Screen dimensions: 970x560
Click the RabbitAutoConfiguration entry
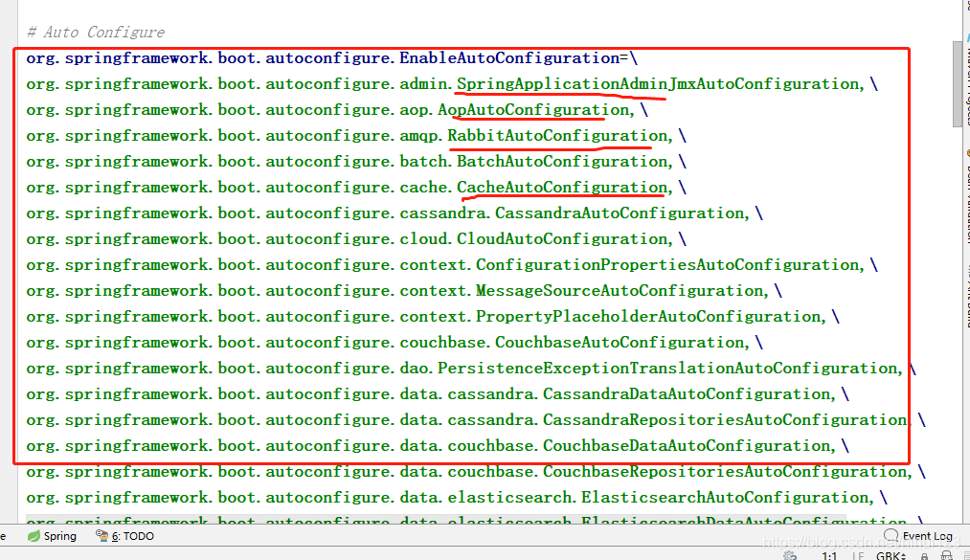pyautogui.click(x=557, y=136)
